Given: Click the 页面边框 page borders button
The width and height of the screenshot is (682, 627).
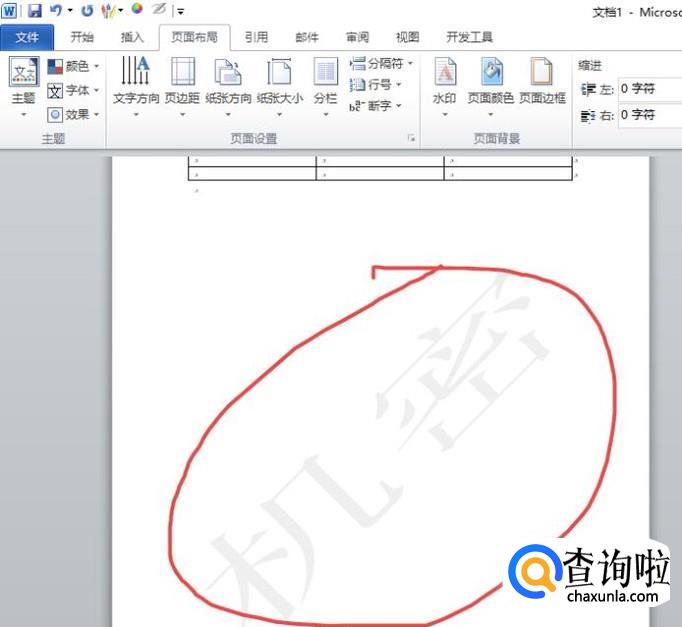Looking at the screenshot, I should (x=542, y=81).
